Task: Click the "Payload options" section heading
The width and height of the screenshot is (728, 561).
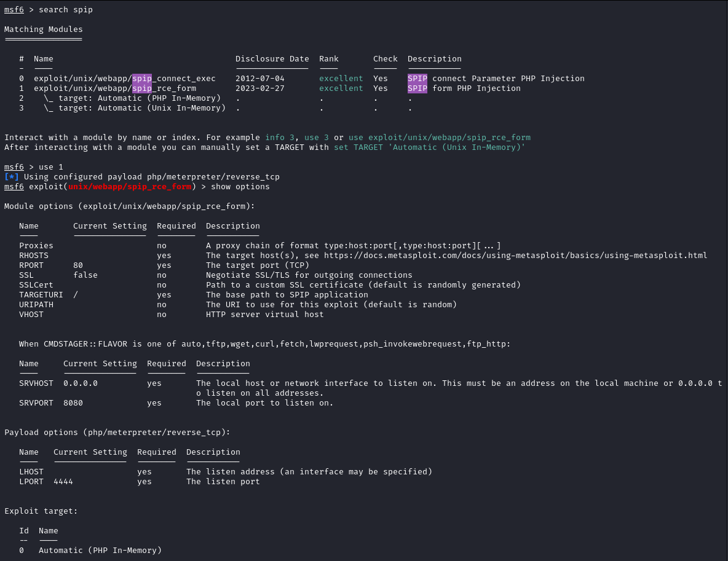Action: [x=117, y=433]
